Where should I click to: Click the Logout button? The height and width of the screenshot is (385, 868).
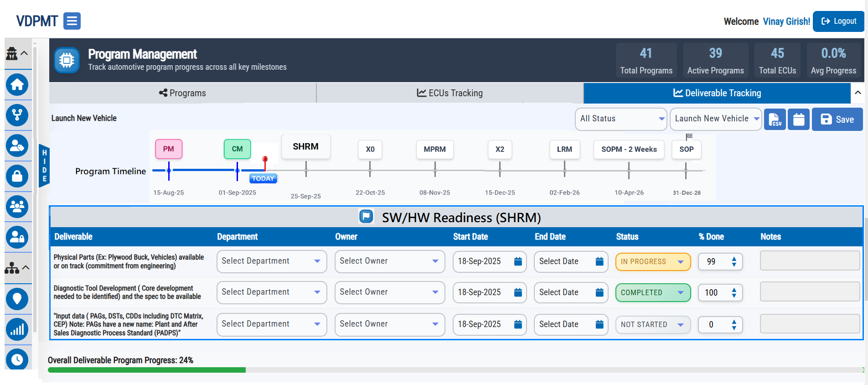point(838,21)
